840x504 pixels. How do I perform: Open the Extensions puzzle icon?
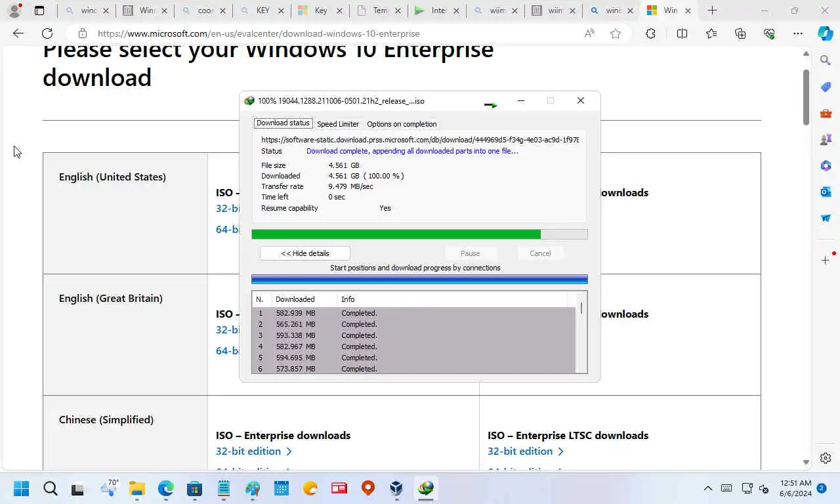(650, 33)
